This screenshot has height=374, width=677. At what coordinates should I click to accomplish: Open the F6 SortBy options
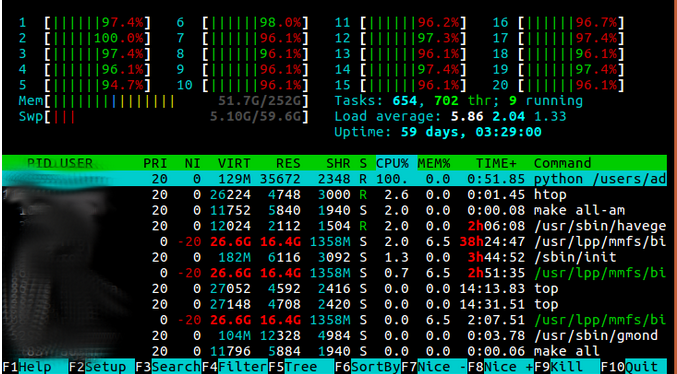tap(368, 367)
